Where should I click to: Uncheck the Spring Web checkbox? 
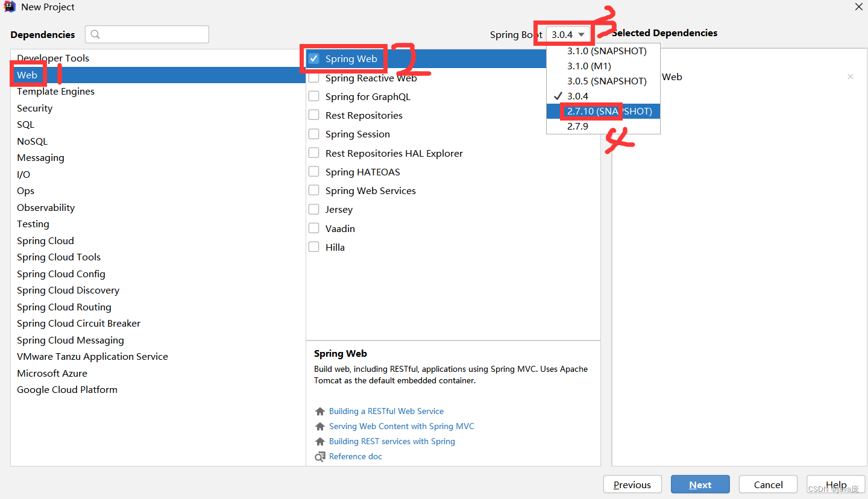(313, 58)
